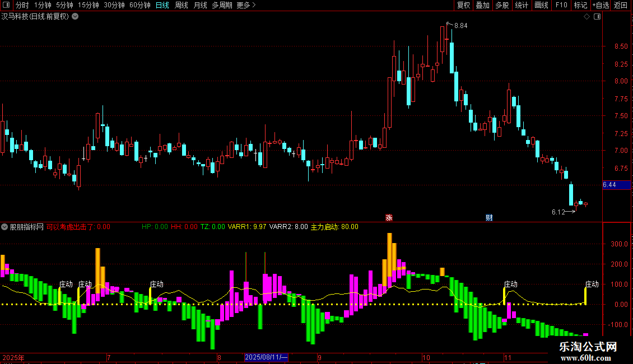Image resolution: width=633 pixels, height=364 pixels.
Task: Open dropdown beside 汉马科技 title
Action: tap(75, 17)
